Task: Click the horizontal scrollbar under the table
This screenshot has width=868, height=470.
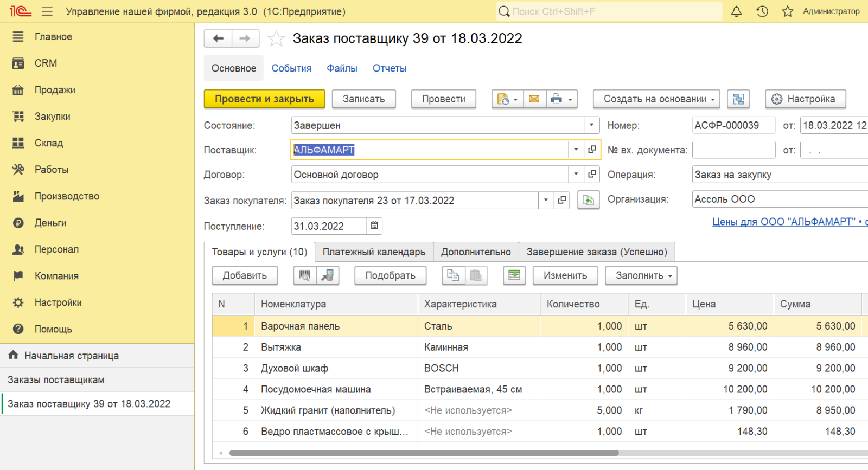Action: point(424,453)
